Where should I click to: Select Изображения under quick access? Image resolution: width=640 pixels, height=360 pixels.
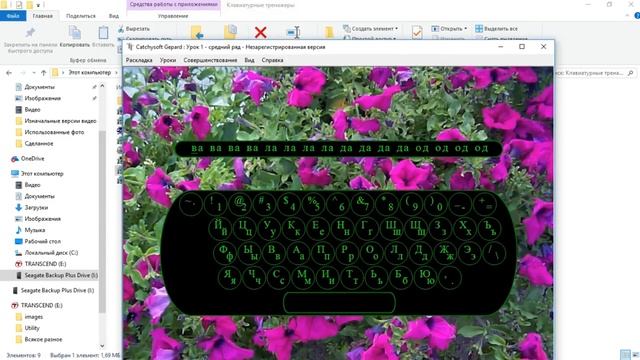(x=42, y=98)
